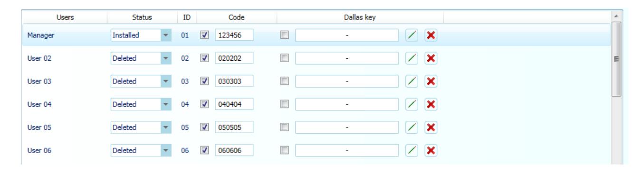
Task: Click red X icon in User 03 row
Action: 430,82
